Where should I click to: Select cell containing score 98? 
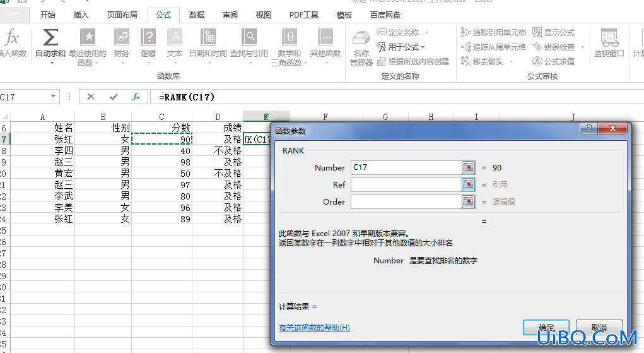(x=161, y=162)
